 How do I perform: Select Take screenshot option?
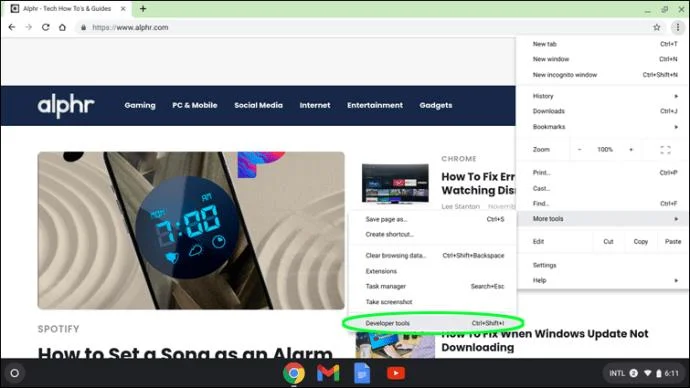[x=433, y=302]
